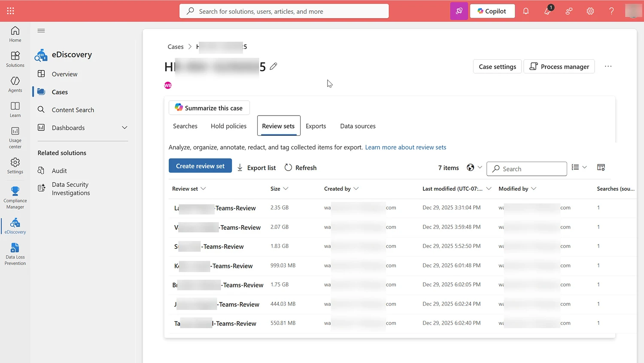
Task: Open Solutions in left rail
Action: (15, 59)
